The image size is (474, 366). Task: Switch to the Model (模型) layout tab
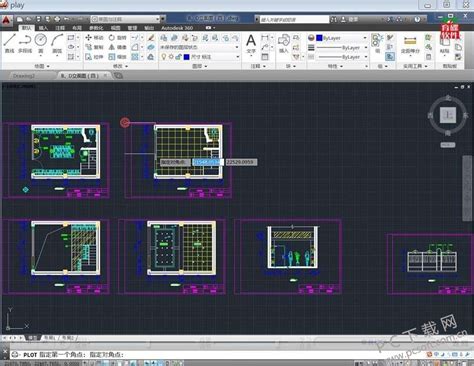(x=33, y=338)
